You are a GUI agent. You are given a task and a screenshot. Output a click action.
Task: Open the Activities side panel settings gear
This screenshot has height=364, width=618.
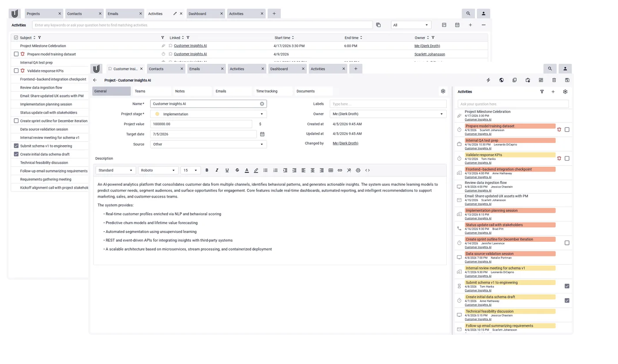tap(565, 92)
